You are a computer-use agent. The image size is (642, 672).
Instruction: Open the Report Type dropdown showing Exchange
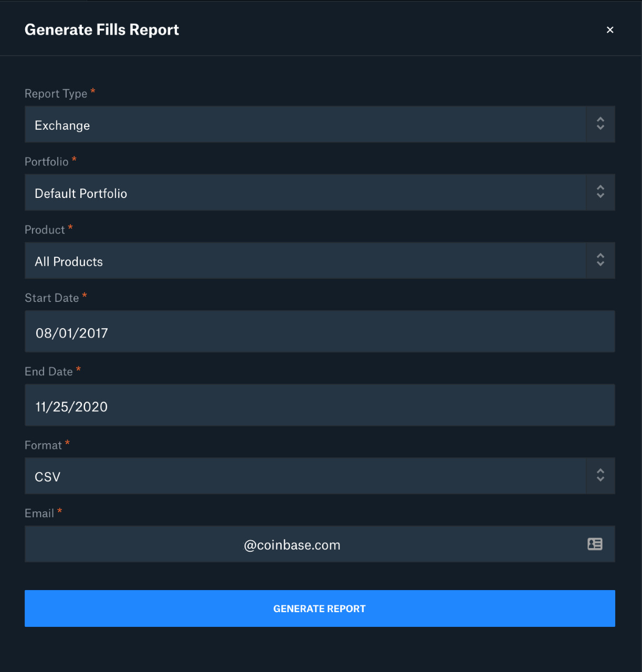pos(320,124)
